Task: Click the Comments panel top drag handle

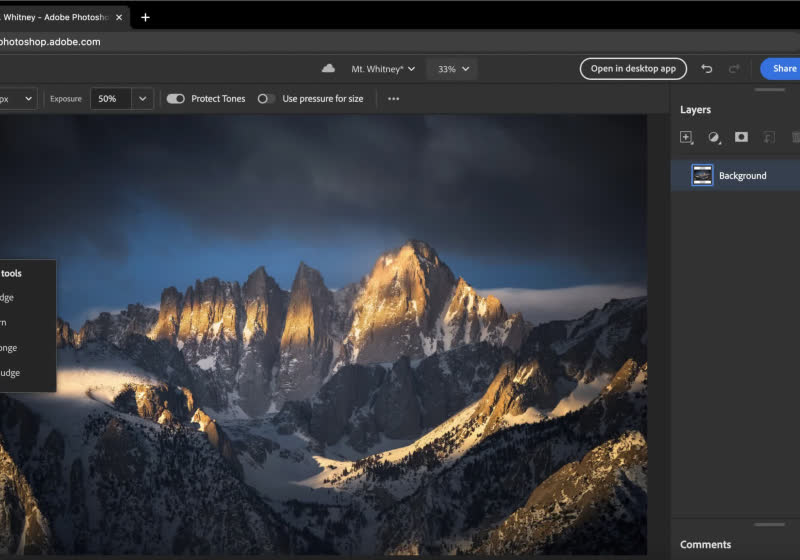Action: coord(770,524)
